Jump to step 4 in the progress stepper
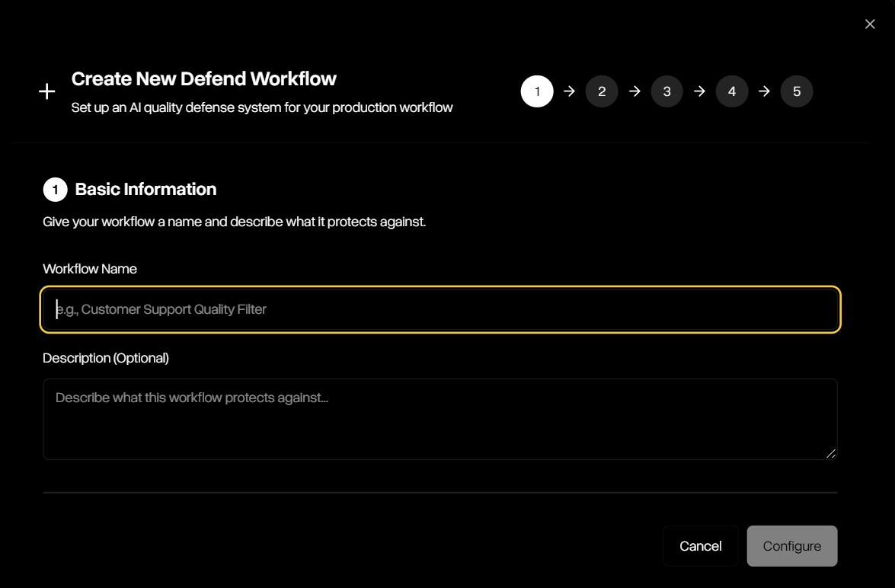This screenshot has height=588, width=895. point(732,91)
